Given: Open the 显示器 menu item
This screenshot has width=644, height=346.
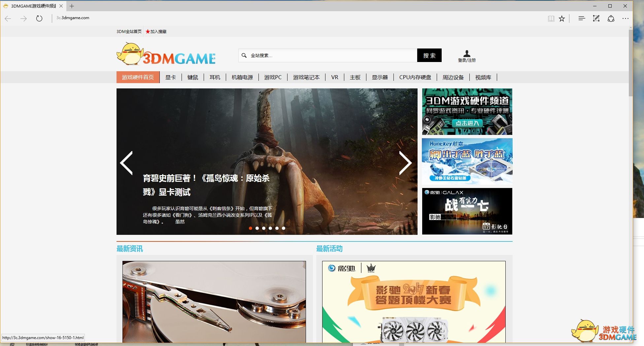Looking at the screenshot, I should pos(380,77).
